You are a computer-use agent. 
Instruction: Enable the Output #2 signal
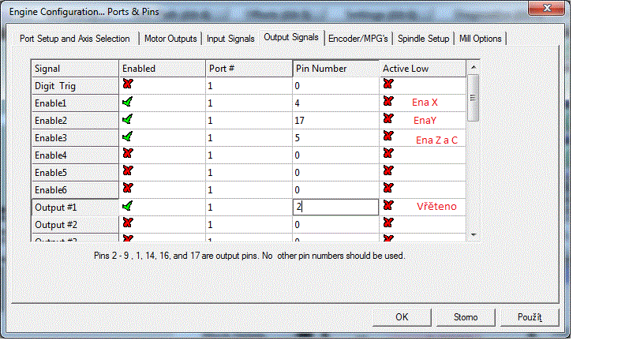coord(128,223)
